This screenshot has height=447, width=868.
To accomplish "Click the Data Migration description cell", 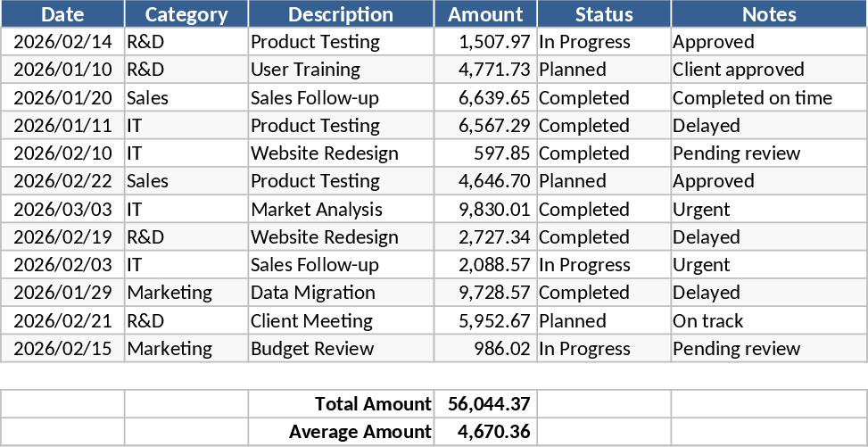I will [341, 293].
